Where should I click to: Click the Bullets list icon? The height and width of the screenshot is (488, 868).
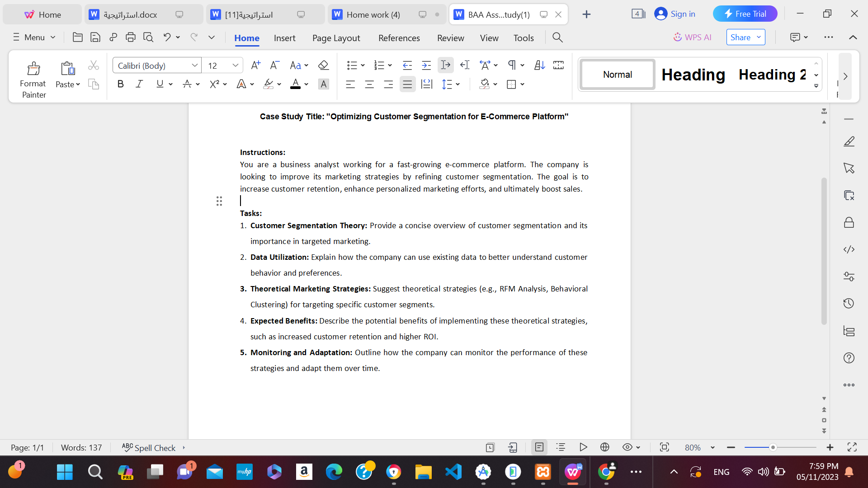(x=352, y=65)
